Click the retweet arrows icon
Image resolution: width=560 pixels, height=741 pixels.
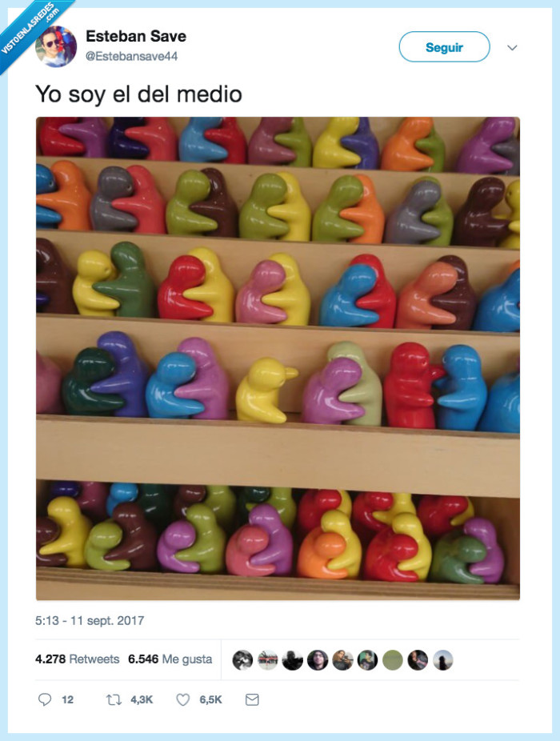pos(114,699)
